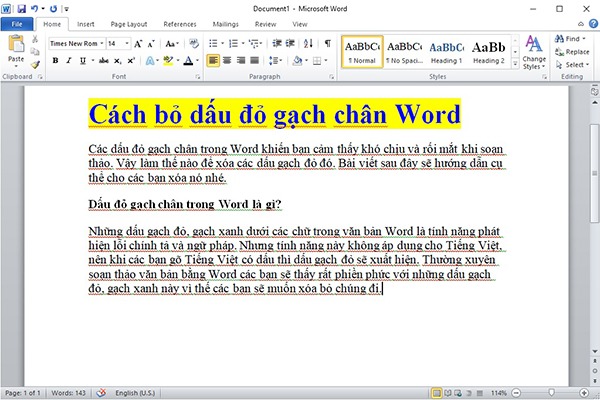Open the font name dropdown Times New Roman

coord(77,44)
